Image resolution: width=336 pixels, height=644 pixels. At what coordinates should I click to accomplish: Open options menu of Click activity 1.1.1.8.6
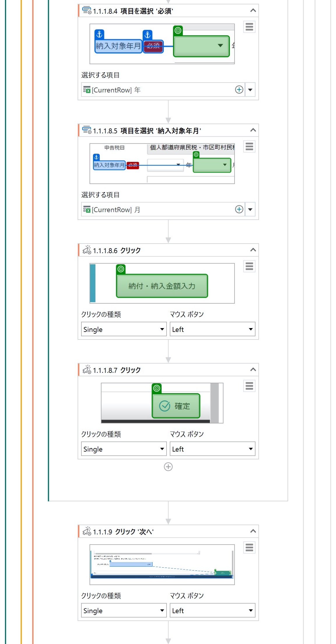click(249, 266)
